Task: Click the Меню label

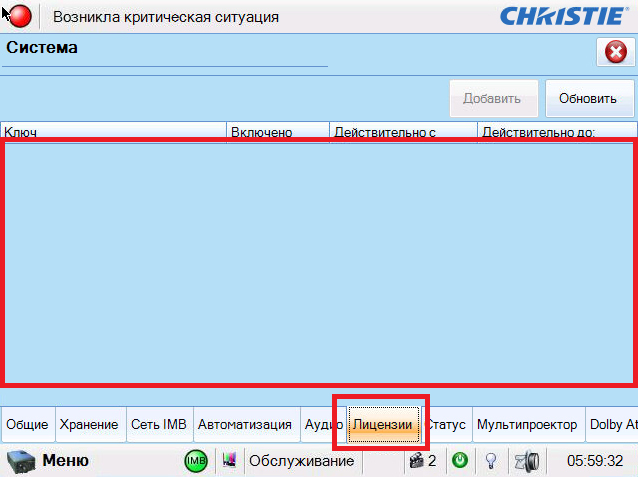Action: 66,461
